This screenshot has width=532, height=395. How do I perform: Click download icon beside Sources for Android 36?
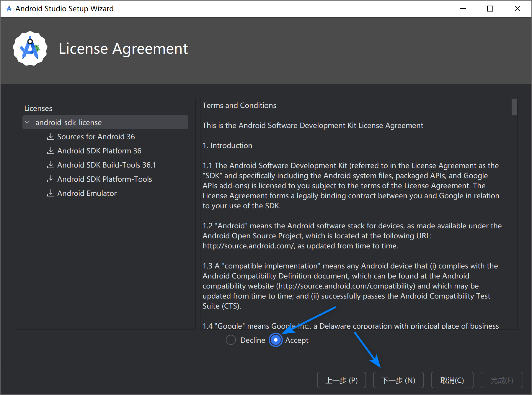click(51, 137)
